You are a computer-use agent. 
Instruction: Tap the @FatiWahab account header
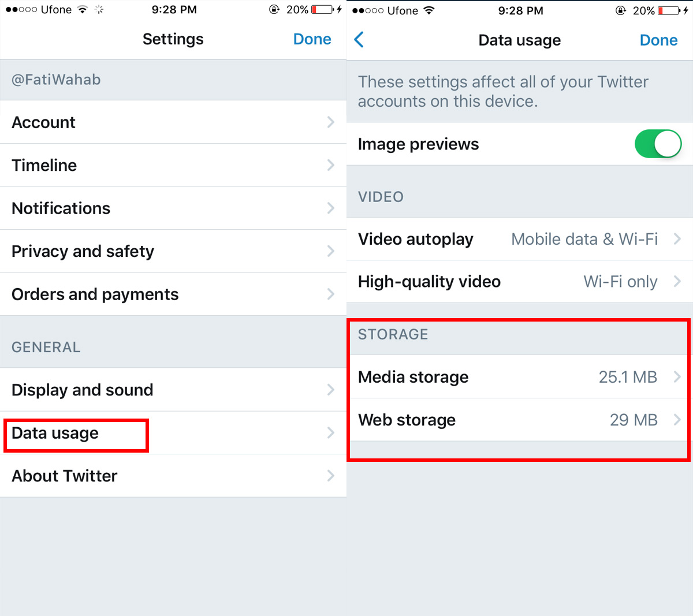[x=55, y=80]
